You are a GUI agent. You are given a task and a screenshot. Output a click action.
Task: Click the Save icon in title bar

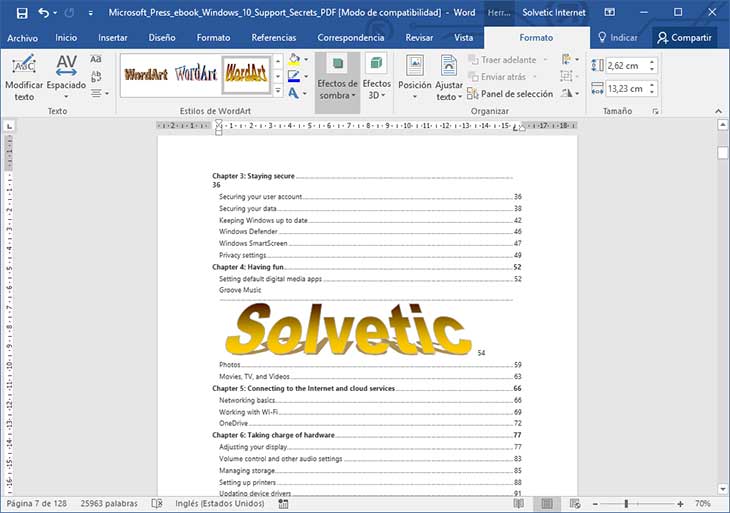[22, 13]
